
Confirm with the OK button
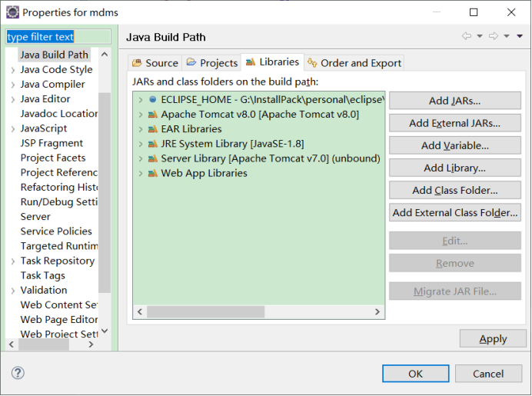pyautogui.click(x=416, y=374)
